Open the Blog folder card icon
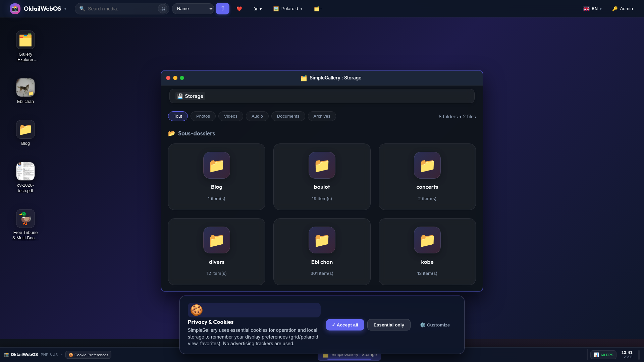The height and width of the screenshot is (362, 644). (x=217, y=165)
